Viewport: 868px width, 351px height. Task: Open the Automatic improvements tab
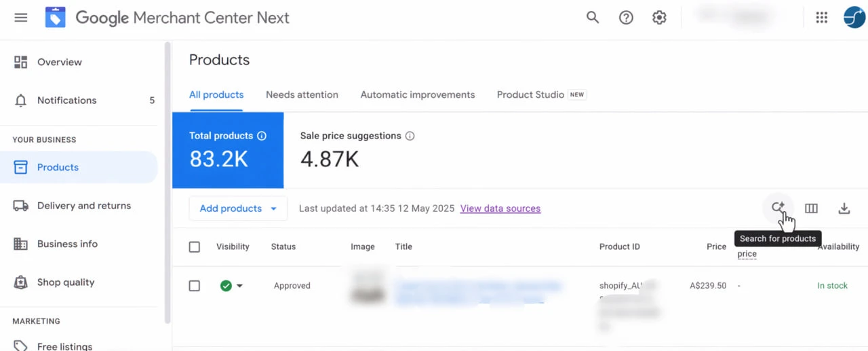[x=417, y=95]
